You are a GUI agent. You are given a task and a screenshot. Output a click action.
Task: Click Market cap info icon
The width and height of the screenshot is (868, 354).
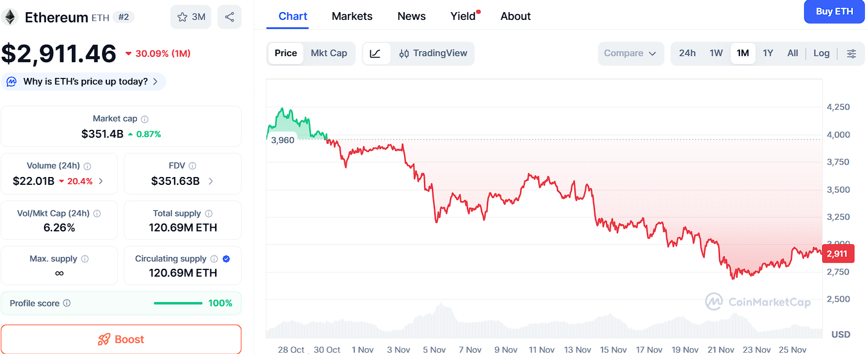tap(145, 119)
